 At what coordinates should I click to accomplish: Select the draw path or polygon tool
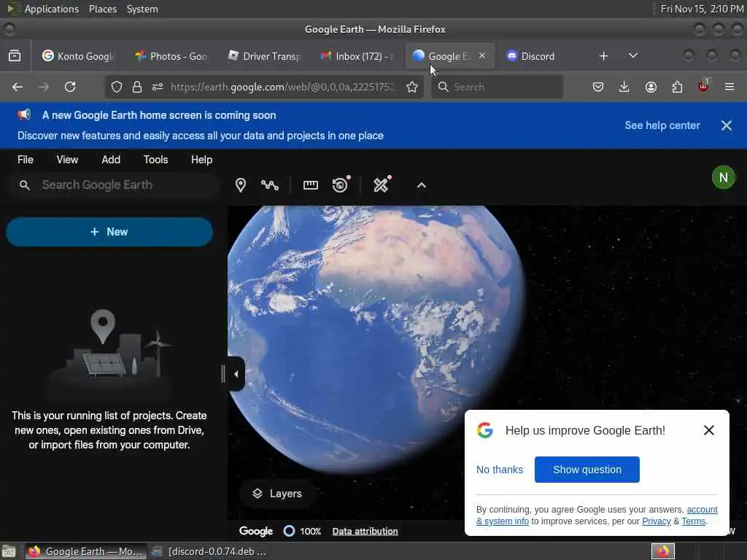click(270, 185)
